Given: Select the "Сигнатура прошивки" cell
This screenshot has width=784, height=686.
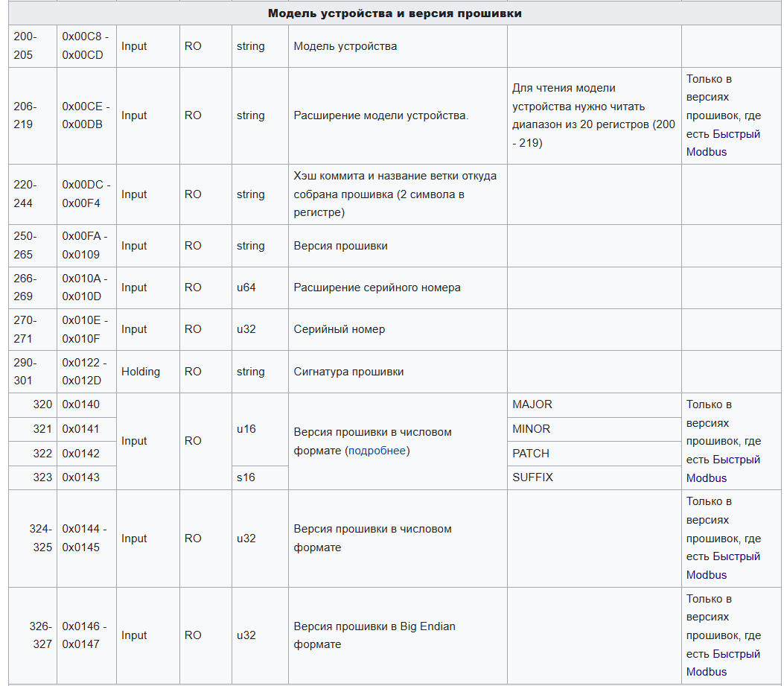Looking at the screenshot, I should (348, 372).
